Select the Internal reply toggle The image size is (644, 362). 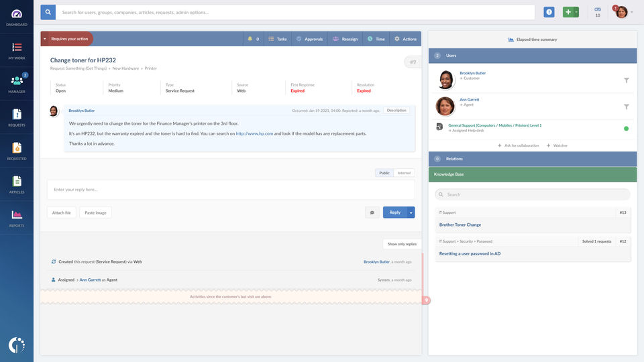point(404,173)
